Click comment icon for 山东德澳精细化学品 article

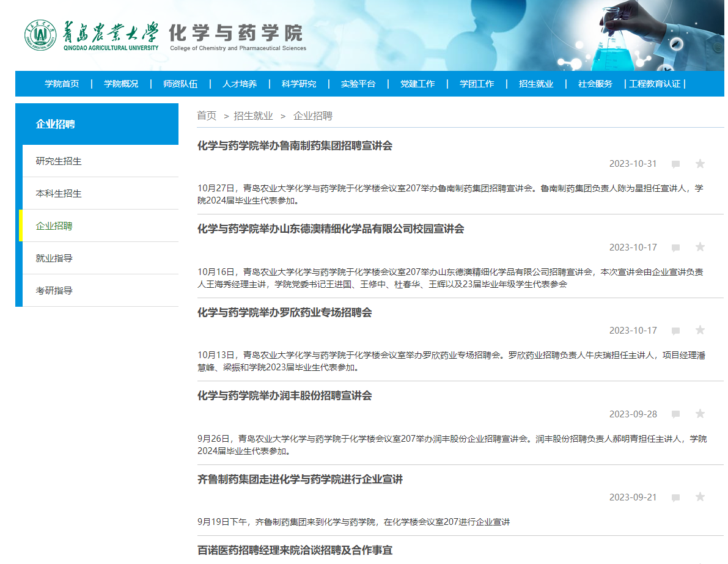[x=675, y=248]
